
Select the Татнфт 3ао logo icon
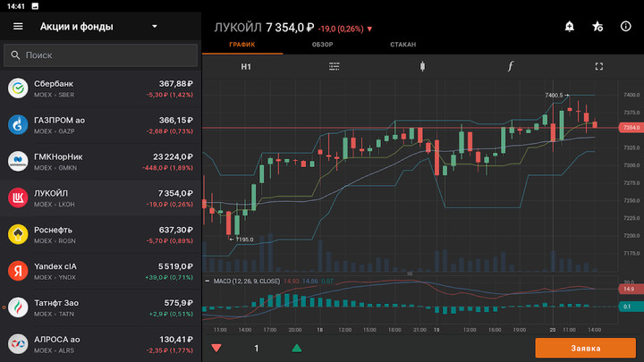pos(18,307)
